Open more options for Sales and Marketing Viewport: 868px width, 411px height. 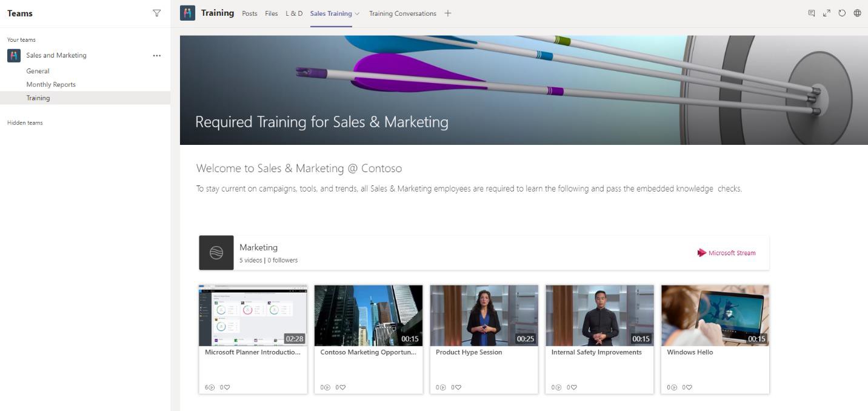157,55
